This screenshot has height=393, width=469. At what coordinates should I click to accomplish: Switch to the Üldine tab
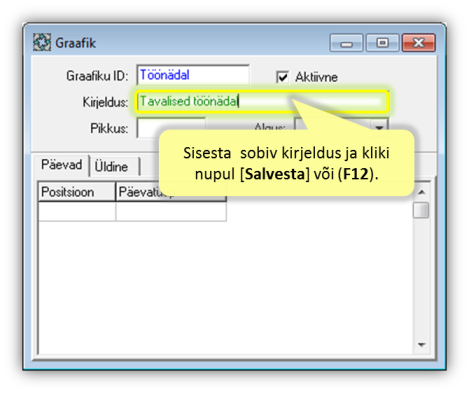(112, 167)
